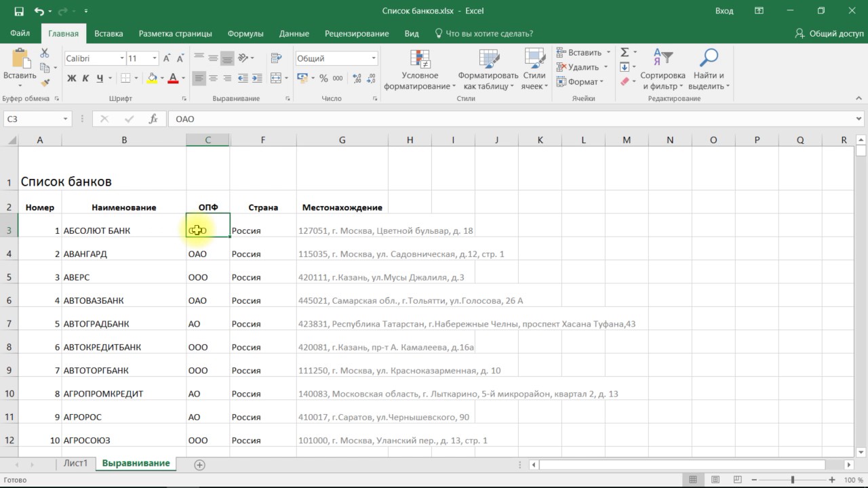Viewport: 868px width, 488px height.
Task: Align text to the right
Action: [x=226, y=79]
